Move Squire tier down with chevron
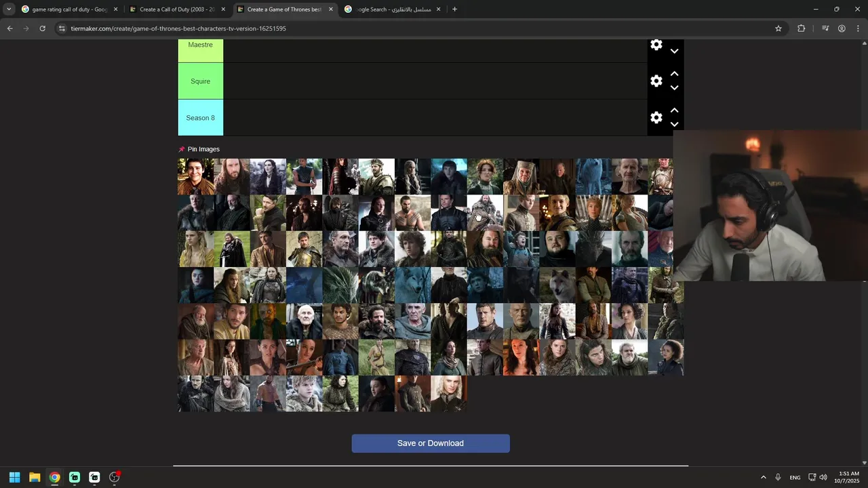 click(674, 88)
